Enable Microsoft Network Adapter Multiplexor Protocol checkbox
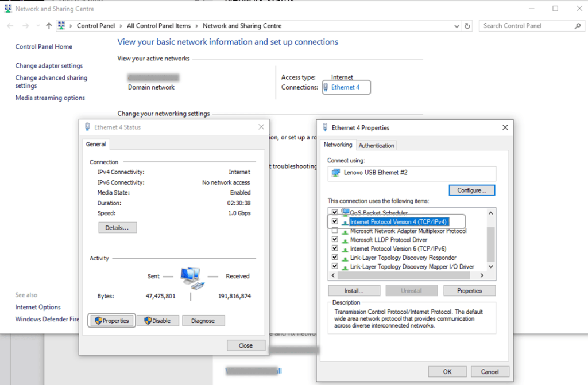 tap(335, 231)
